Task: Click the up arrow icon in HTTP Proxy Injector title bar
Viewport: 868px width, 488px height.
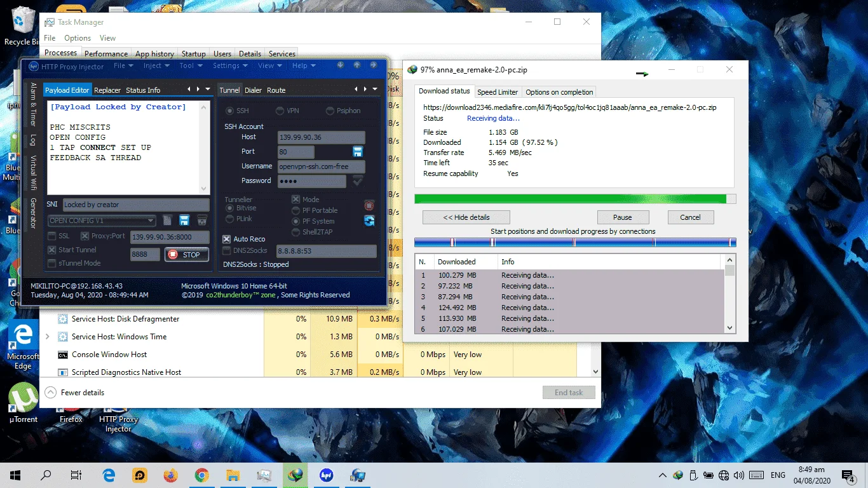Action: (357, 65)
